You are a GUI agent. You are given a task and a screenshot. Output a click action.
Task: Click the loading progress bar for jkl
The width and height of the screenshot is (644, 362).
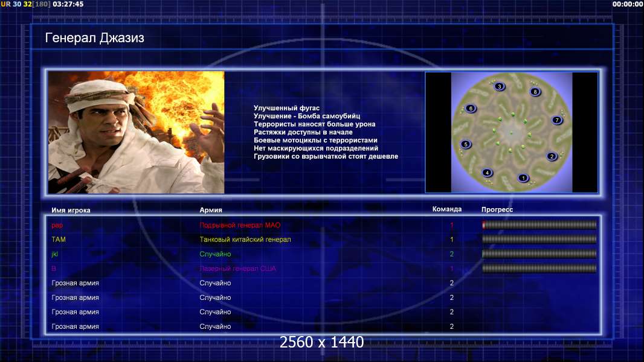[x=539, y=254]
